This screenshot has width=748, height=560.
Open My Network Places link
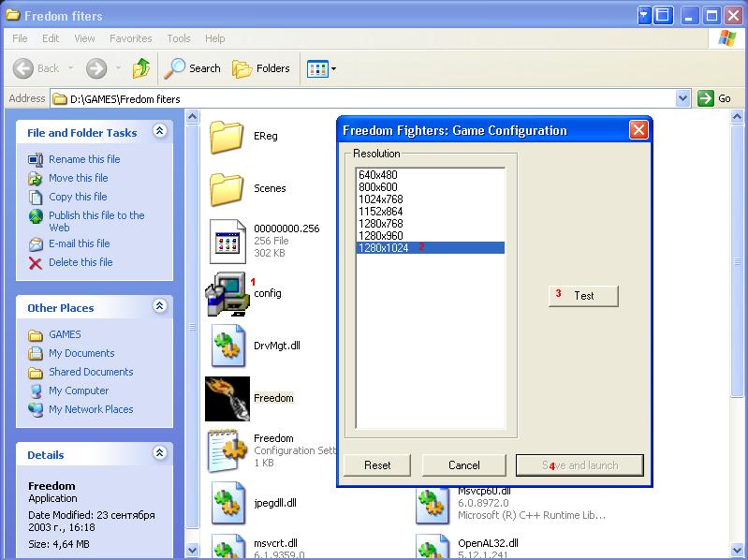[x=91, y=409]
